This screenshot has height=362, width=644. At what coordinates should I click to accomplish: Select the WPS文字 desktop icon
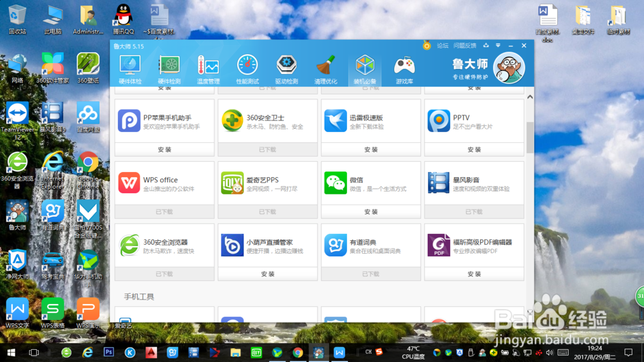tap(17, 313)
